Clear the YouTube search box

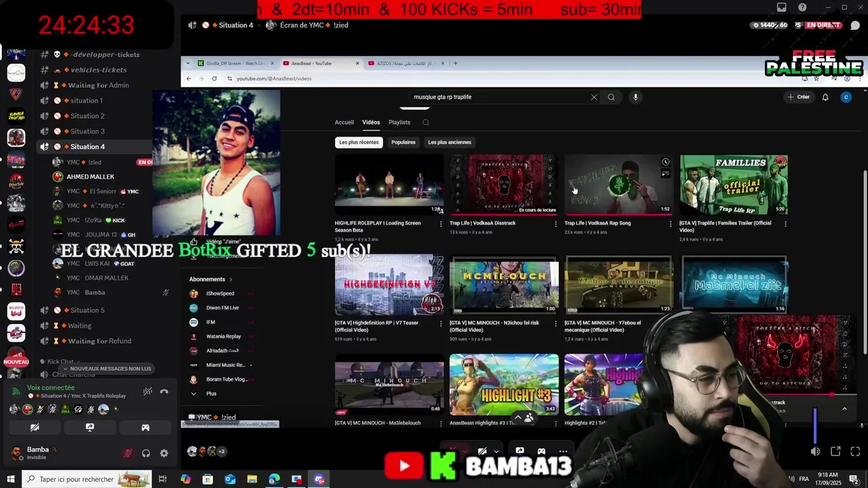594,97
